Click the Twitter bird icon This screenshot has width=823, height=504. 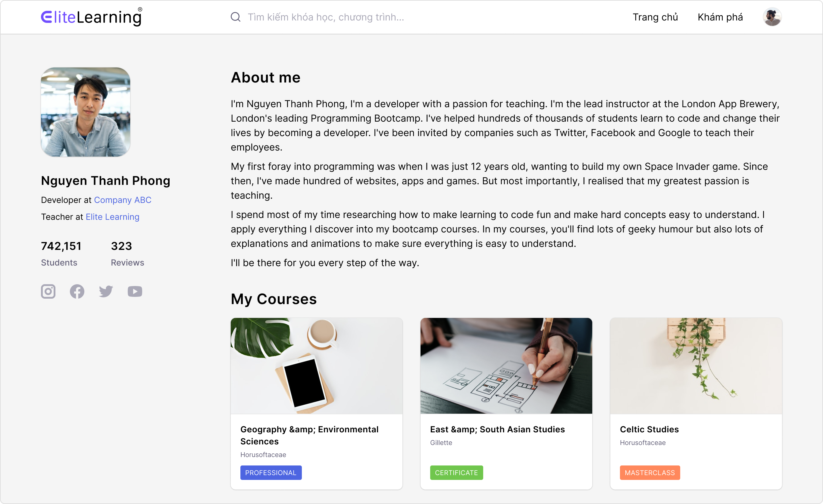coord(106,291)
